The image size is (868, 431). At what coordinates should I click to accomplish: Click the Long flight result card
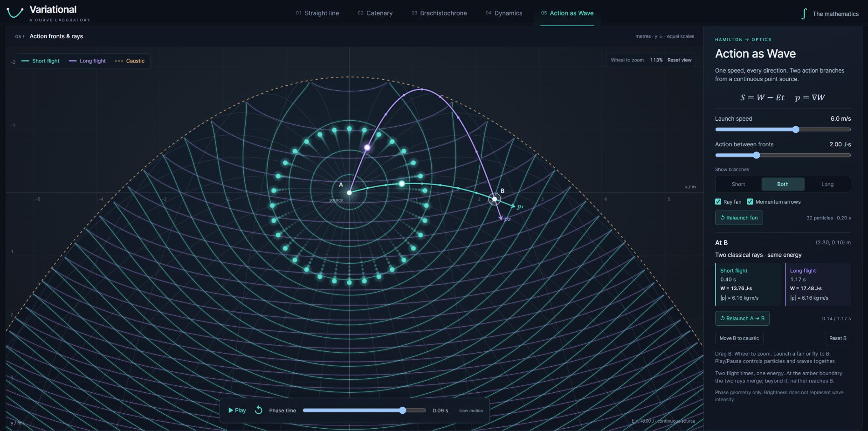pos(818,284)
